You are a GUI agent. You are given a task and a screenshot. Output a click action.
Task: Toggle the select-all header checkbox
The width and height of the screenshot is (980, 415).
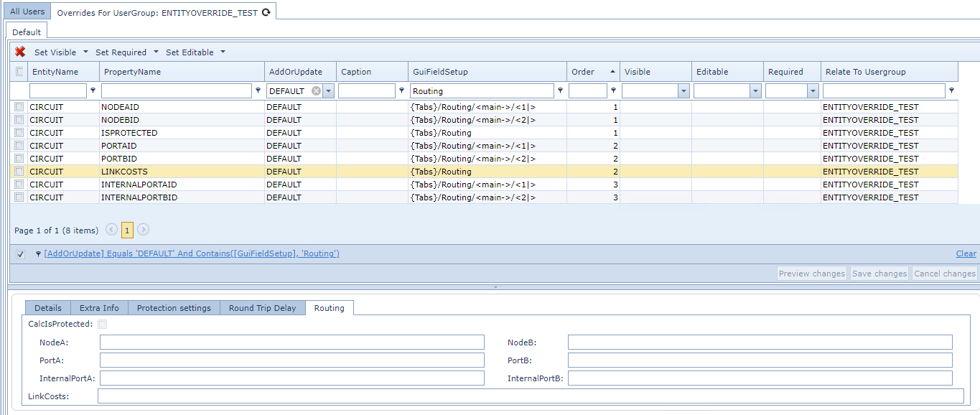19,72
